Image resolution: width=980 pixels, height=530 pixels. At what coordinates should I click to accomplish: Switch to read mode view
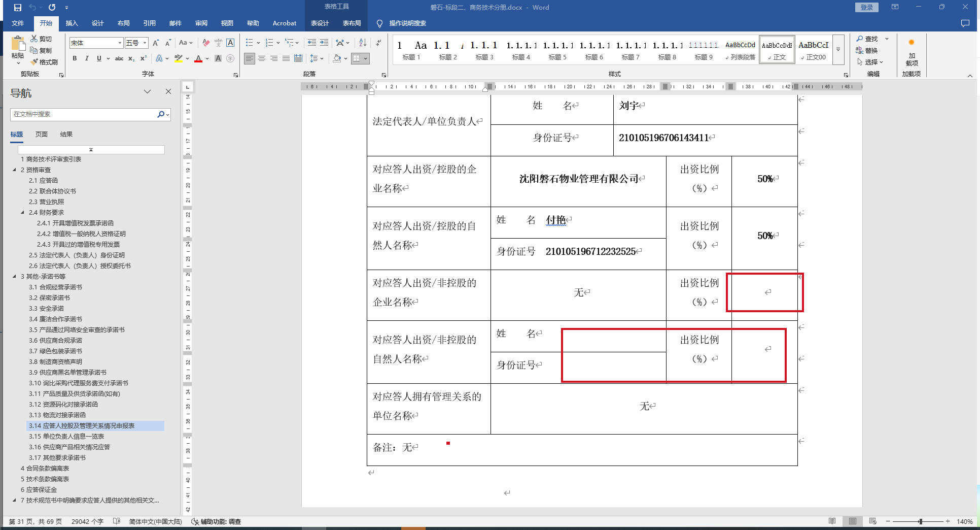(x=832, y=521)
